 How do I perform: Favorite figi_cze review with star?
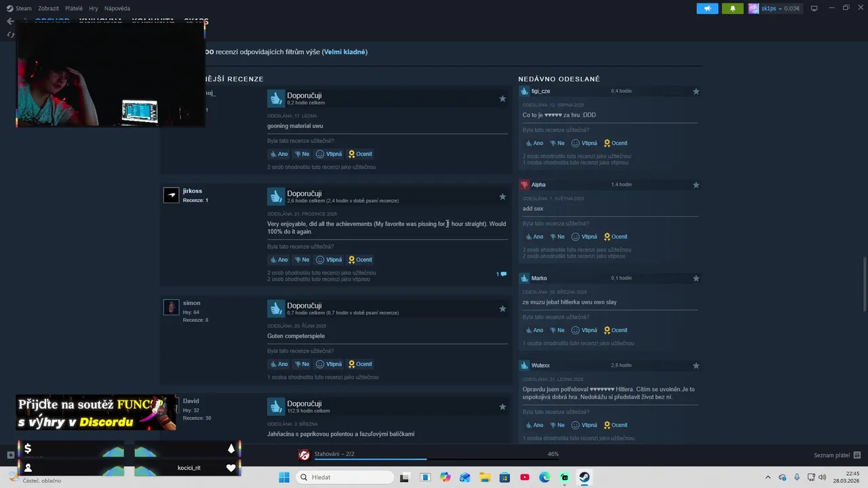[x=696, y=91]
